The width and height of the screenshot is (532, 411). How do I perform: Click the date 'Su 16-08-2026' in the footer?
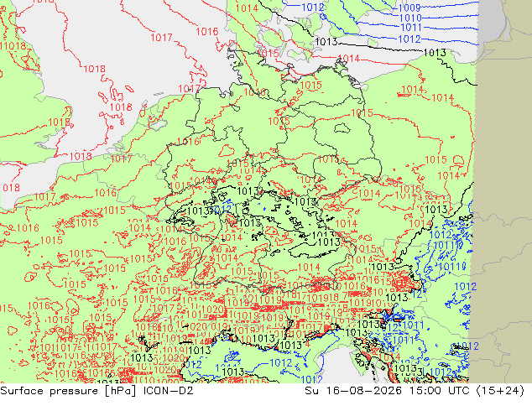pos(353,391)
